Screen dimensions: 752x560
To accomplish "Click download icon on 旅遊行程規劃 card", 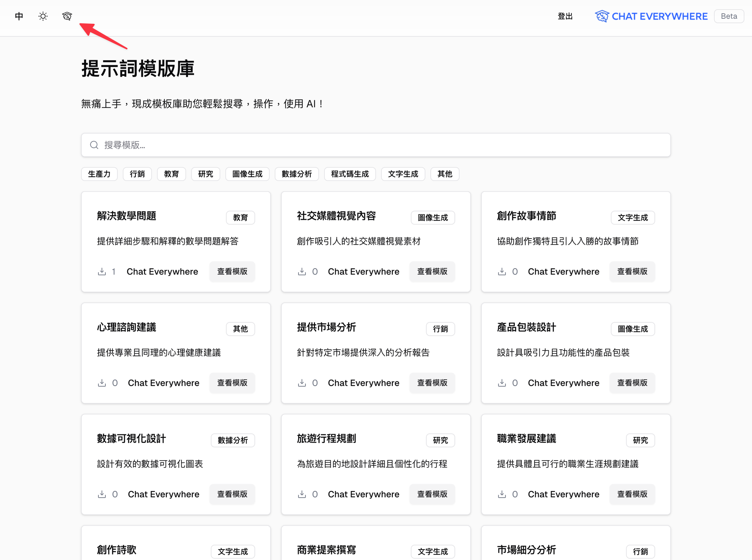I will click(x=302, y=494).
